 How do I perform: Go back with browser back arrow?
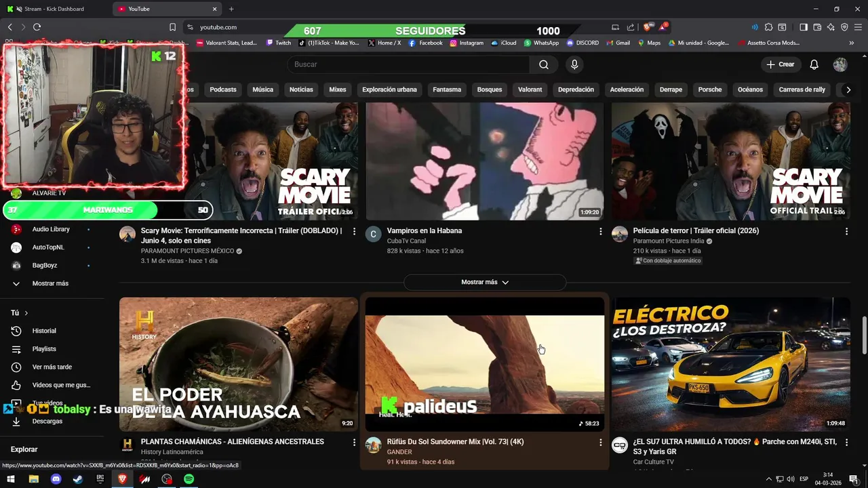(x=9, y=27)
